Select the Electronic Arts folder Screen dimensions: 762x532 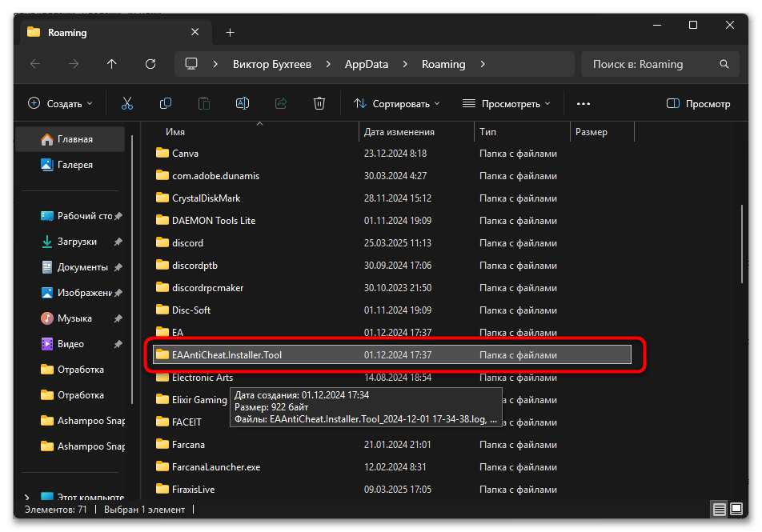(x=391, y=378)
